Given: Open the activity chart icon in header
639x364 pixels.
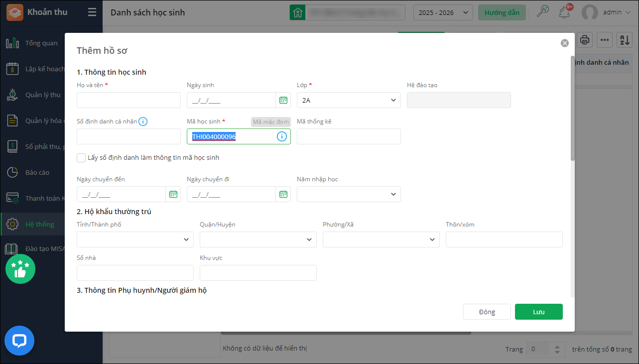Looking at the screenshot, I should (542, 12).
